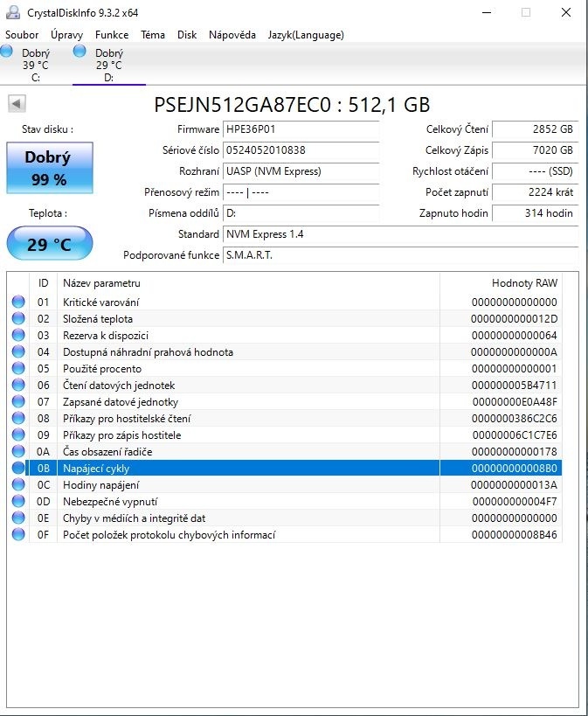Viewport: 588px width, 716px height.
Task: Click the Celkový Zápis value 7020 GB
Action: [x=535, y=150]
